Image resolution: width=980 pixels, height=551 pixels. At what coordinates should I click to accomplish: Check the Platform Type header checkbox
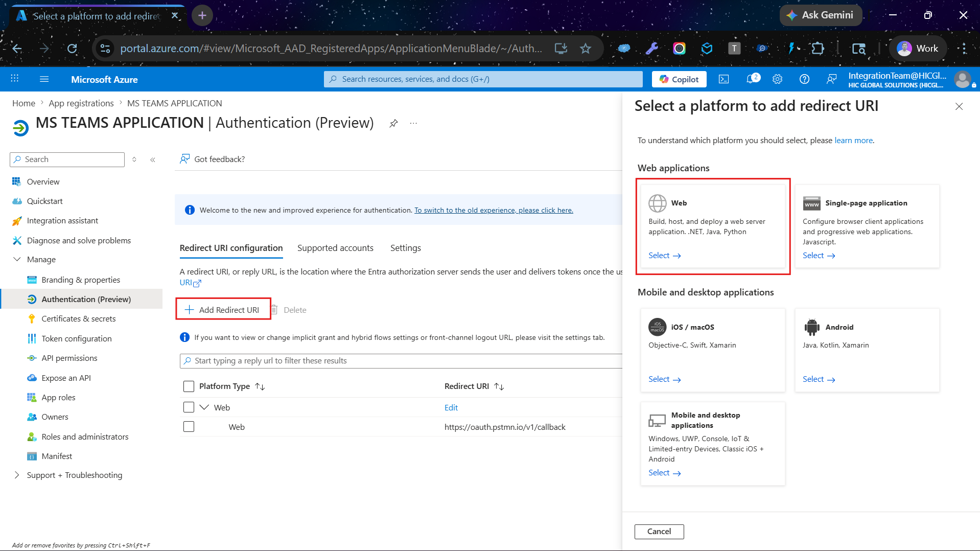coord(189,386)
